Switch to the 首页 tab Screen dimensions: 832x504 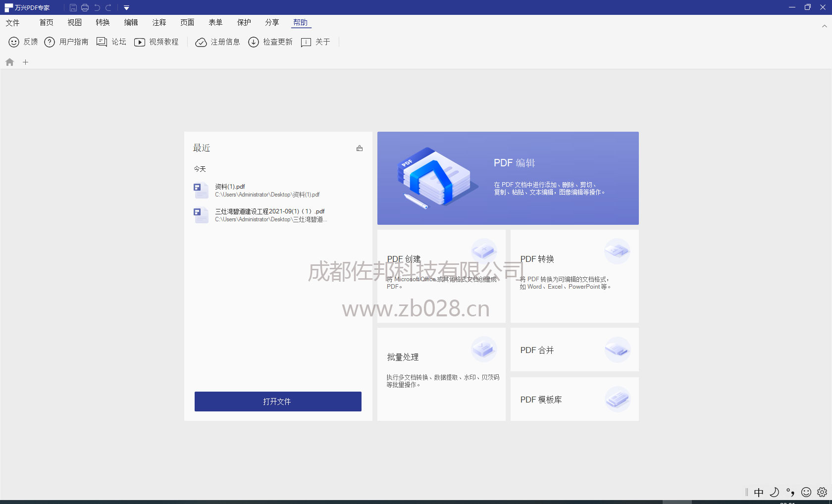click(46, 23)
